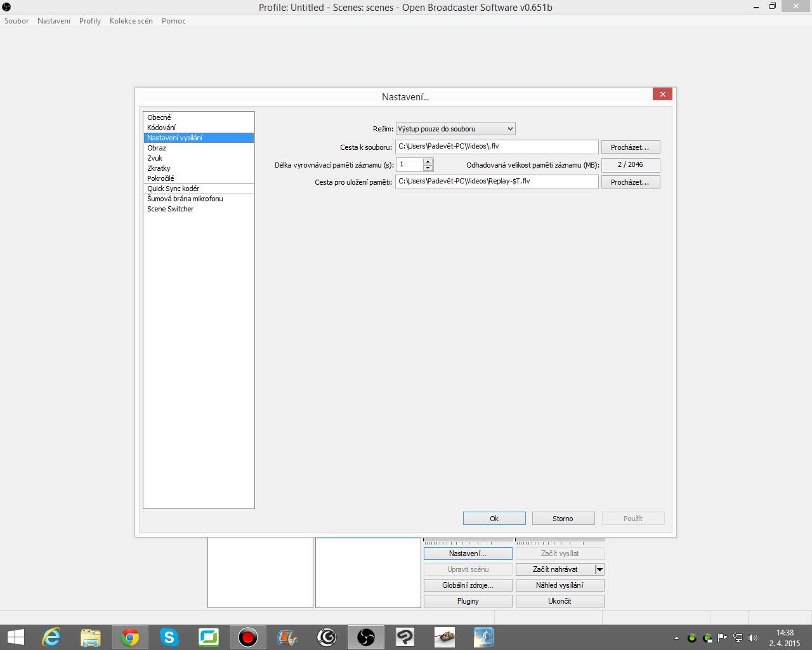Viewport: 812px width, 650px height.
Task: Click Náhled vysílání button
Action: (x=560, y=585)
